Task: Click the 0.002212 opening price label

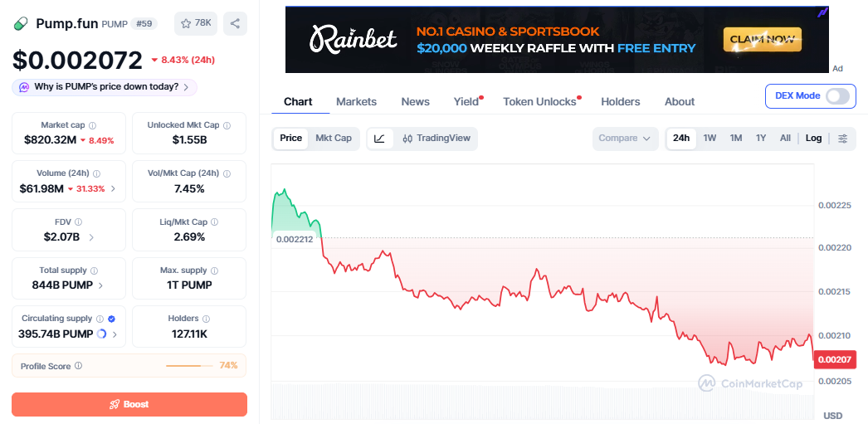Action: point(294,239)
